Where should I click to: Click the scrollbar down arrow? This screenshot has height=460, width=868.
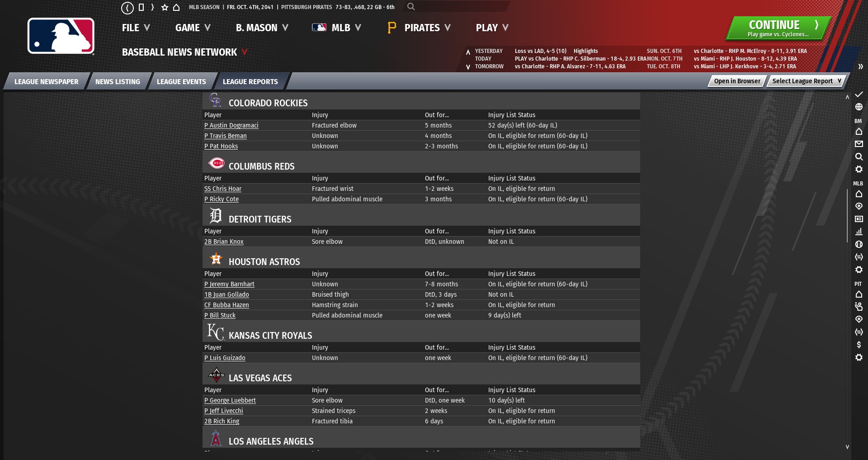pyautogui.click(x=847, y=447)
